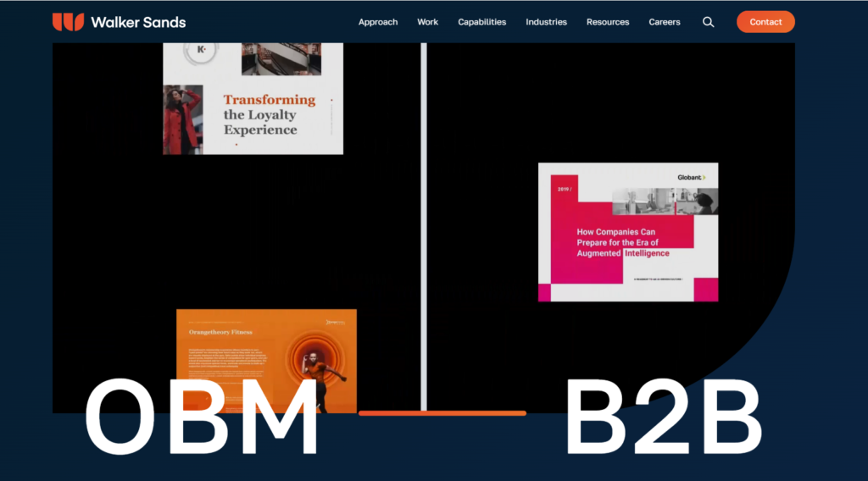The image size is (868, 481).
Task: Go to the Work page
Action: tap(427, 22)
